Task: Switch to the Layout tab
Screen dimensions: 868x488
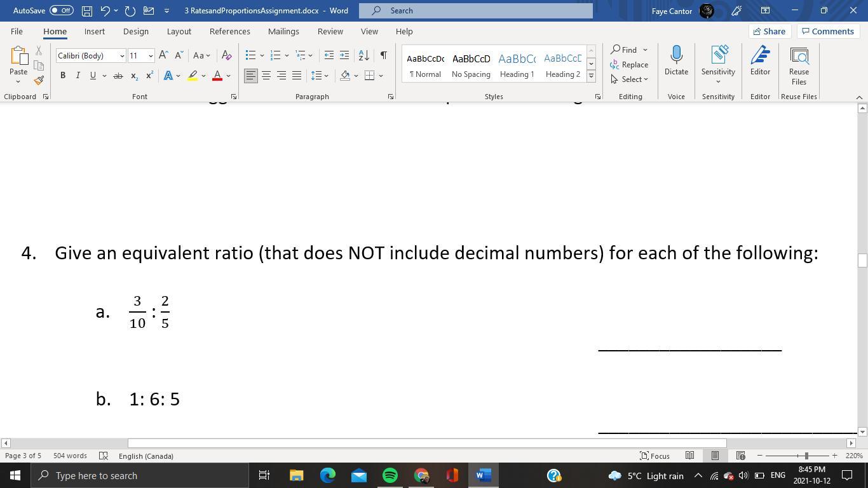Action: 179,31
